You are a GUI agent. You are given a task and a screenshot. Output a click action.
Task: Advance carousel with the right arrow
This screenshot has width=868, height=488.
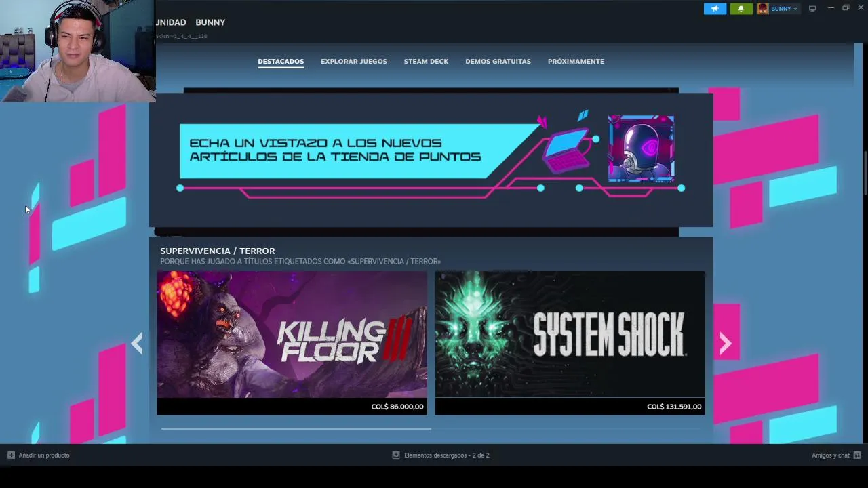725,344
